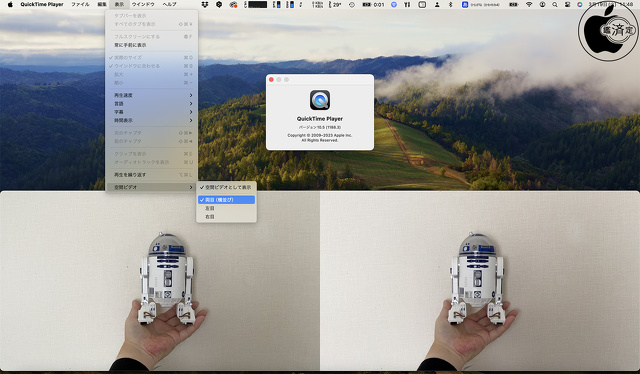
Task: Close the About QuickTime Player window
Action: click(271, 80)
